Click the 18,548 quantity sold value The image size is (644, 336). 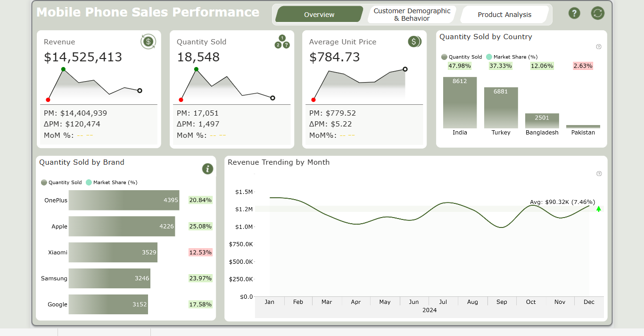[x=198, y=57]
